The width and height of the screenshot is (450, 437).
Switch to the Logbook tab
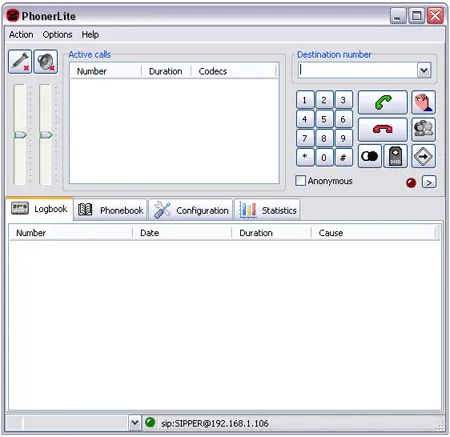39,209
